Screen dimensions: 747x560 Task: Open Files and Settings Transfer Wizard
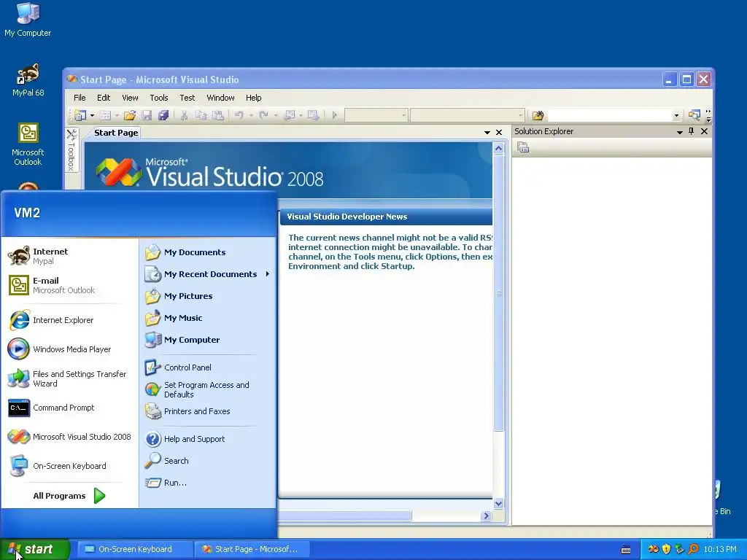pyautogui.click(x=69, y=378)
